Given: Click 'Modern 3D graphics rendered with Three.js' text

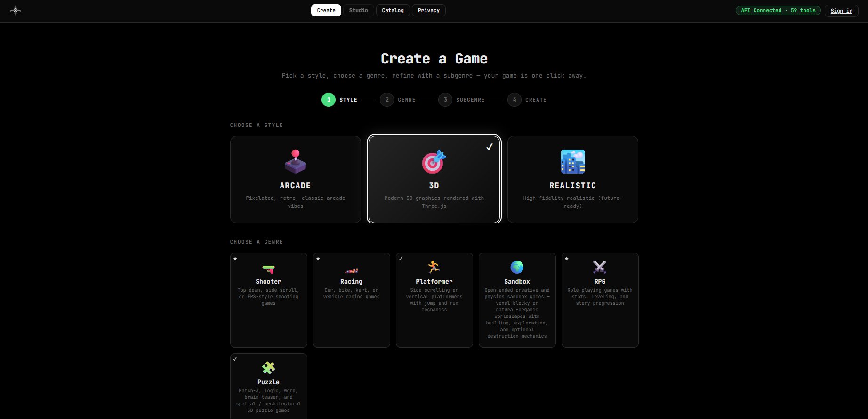Looking at the screenshot, I should point(434,202).
